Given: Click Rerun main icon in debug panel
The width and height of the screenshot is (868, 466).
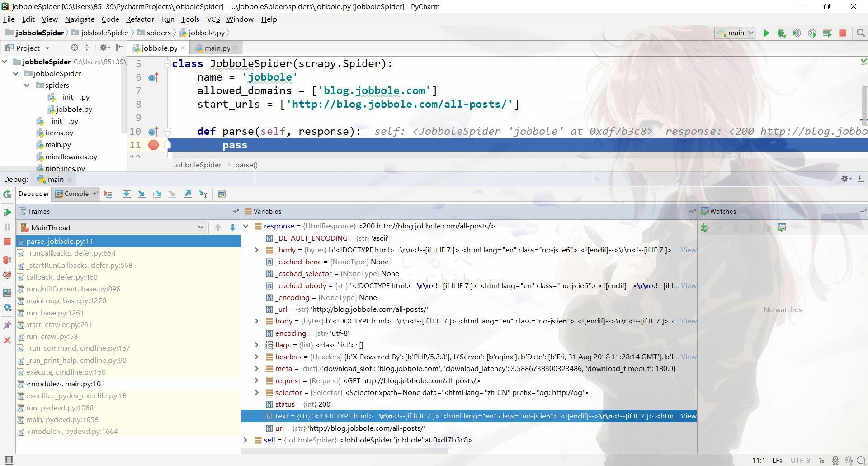Looking at the screenshot, I should [7, 195].
